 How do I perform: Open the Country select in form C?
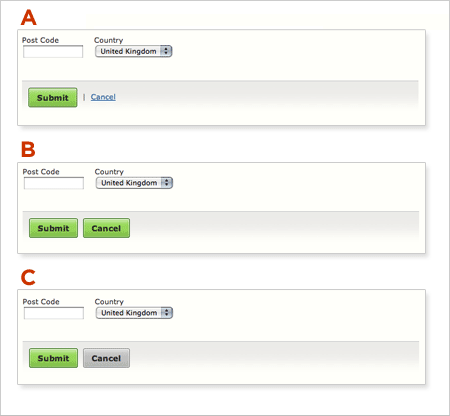point(134,313)
